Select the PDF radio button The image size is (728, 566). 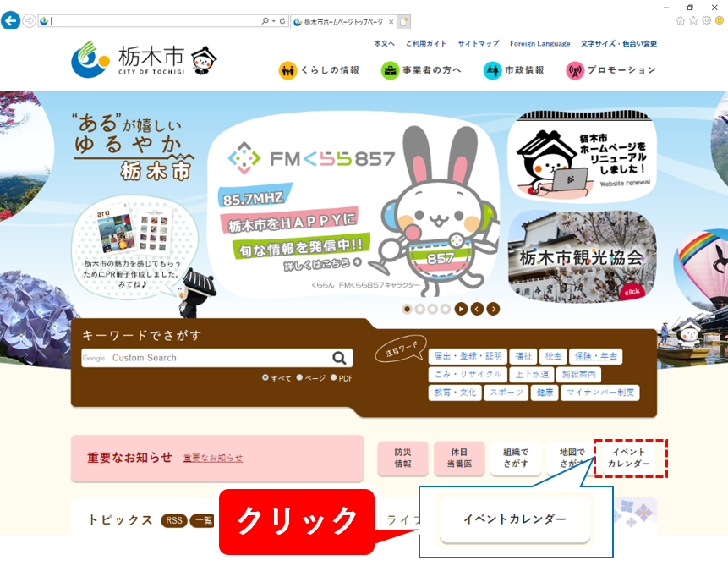click(x=333, y=377)
